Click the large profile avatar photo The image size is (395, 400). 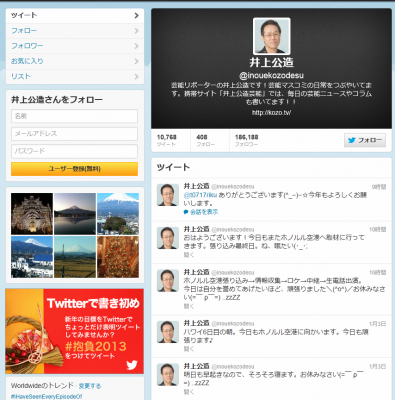[x=272, y=36]
